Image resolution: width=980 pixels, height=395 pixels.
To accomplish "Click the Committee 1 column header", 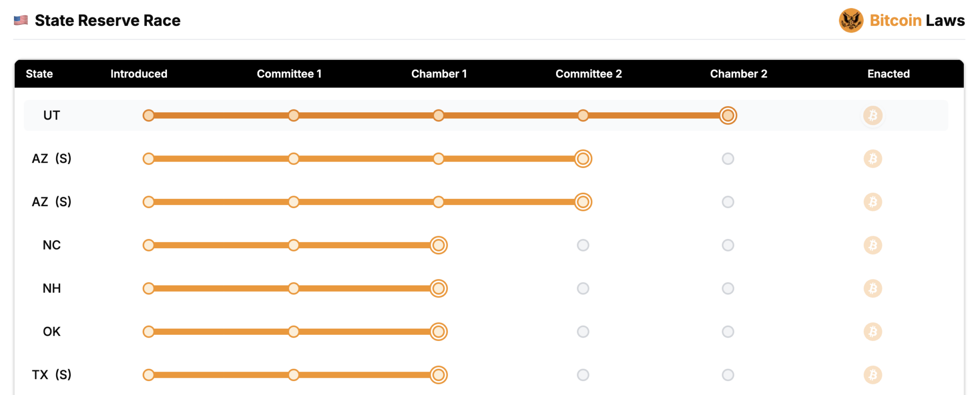I will 289,74.
